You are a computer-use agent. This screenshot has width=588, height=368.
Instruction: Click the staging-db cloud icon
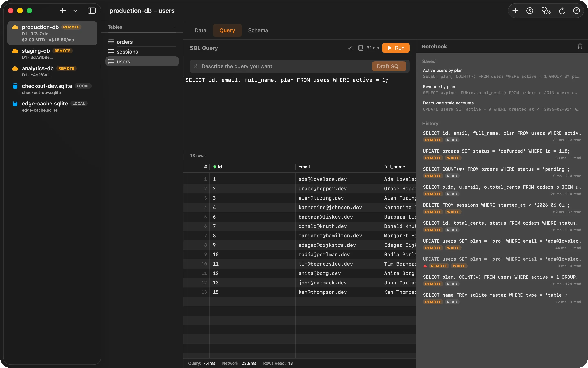click(x=15, y=51)
